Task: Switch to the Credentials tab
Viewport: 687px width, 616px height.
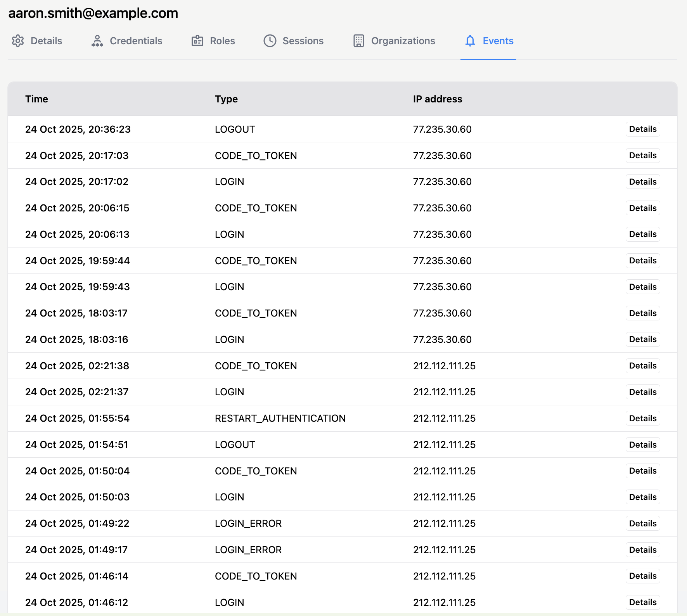Action: (x=136, y=41)
